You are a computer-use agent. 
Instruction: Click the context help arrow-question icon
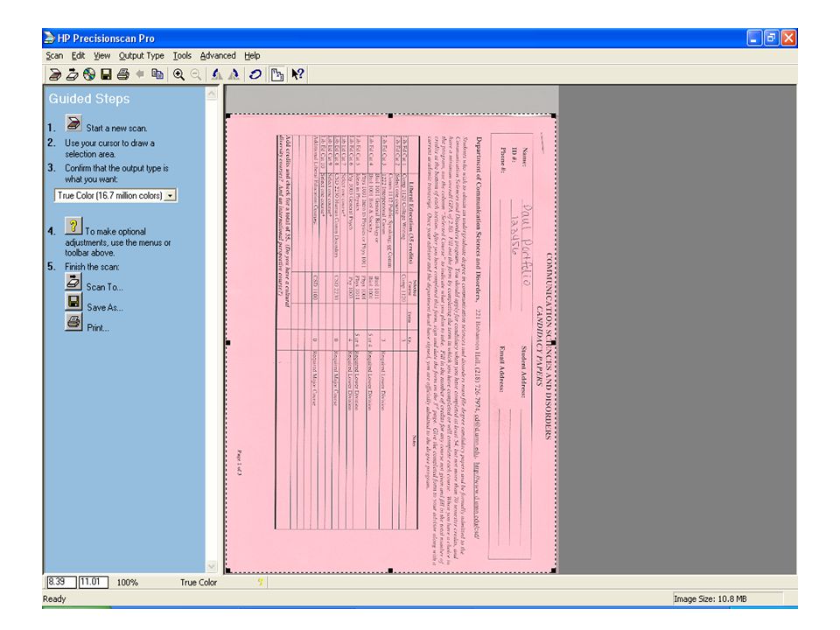pos(297,74)
